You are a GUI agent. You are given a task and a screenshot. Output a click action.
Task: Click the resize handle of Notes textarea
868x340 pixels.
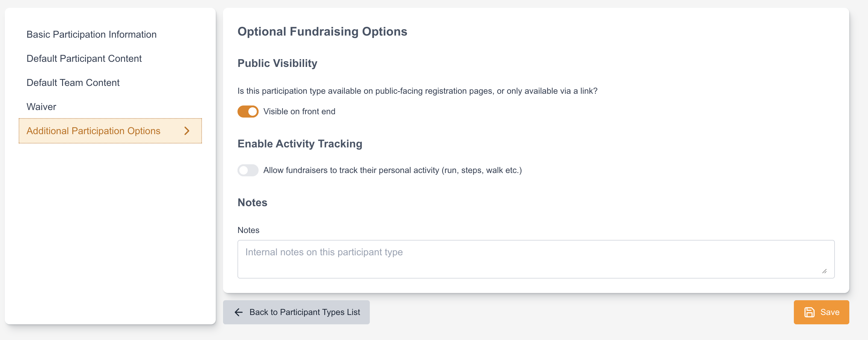click(824, 271)
